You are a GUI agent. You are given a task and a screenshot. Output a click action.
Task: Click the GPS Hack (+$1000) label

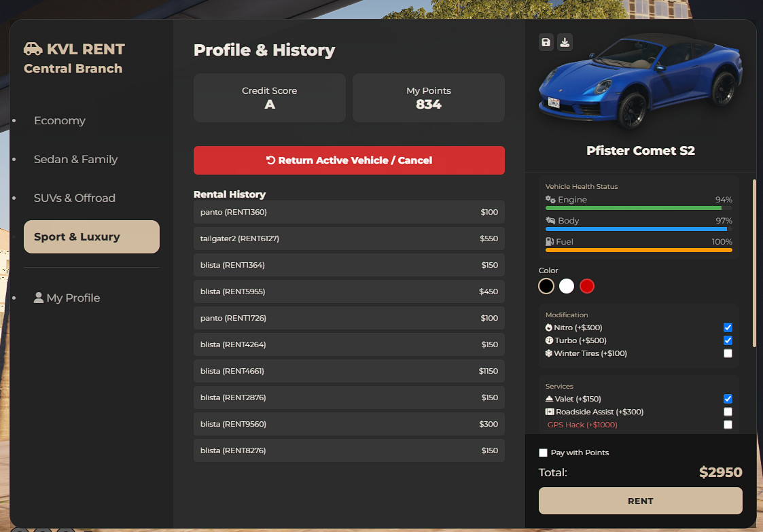point(582,425)
